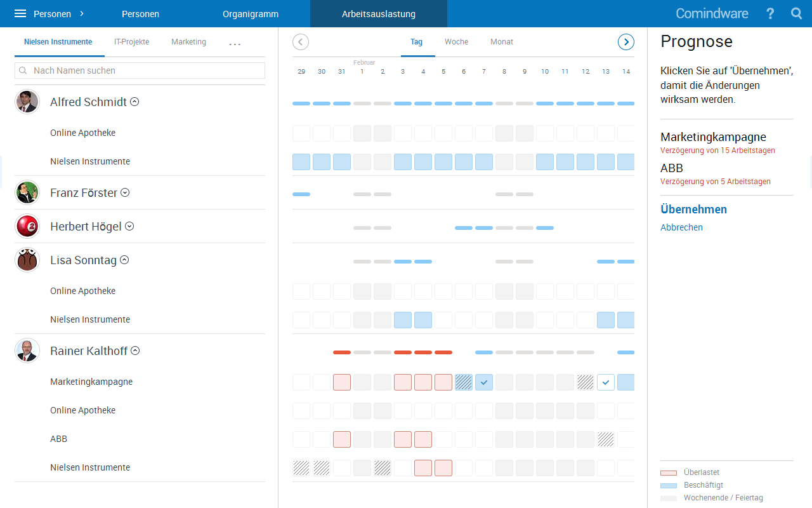
Task: Click Lisa Sonntag's busy Nielsen cell on day 3
Action: (403, 319)
